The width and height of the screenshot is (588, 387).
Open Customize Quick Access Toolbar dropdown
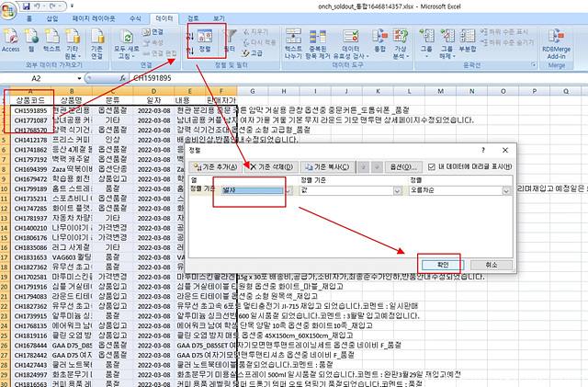point(72,6)
